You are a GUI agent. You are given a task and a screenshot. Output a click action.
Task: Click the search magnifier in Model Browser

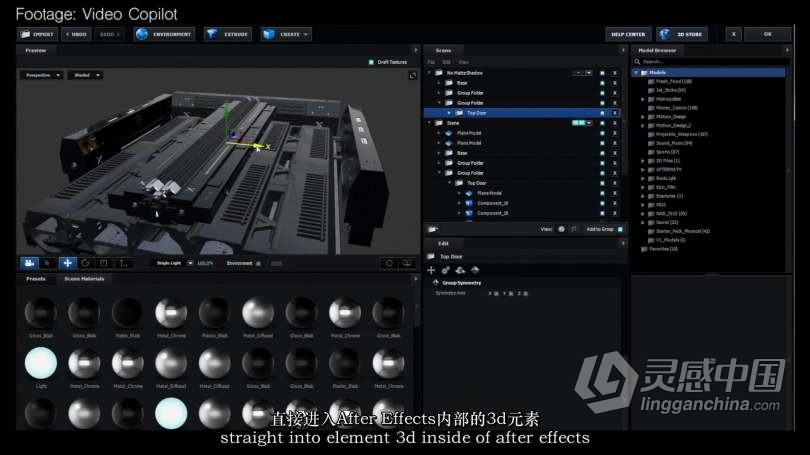(x=637, y=61)
